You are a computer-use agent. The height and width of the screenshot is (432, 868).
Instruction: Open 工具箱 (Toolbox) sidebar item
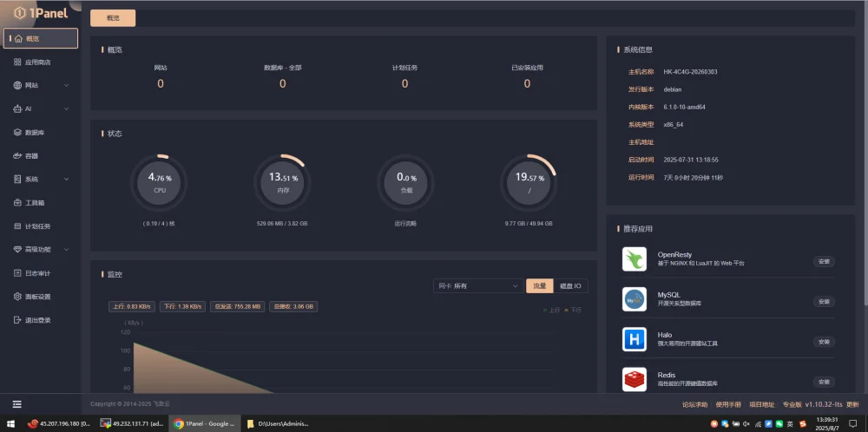tap(35, 203)
